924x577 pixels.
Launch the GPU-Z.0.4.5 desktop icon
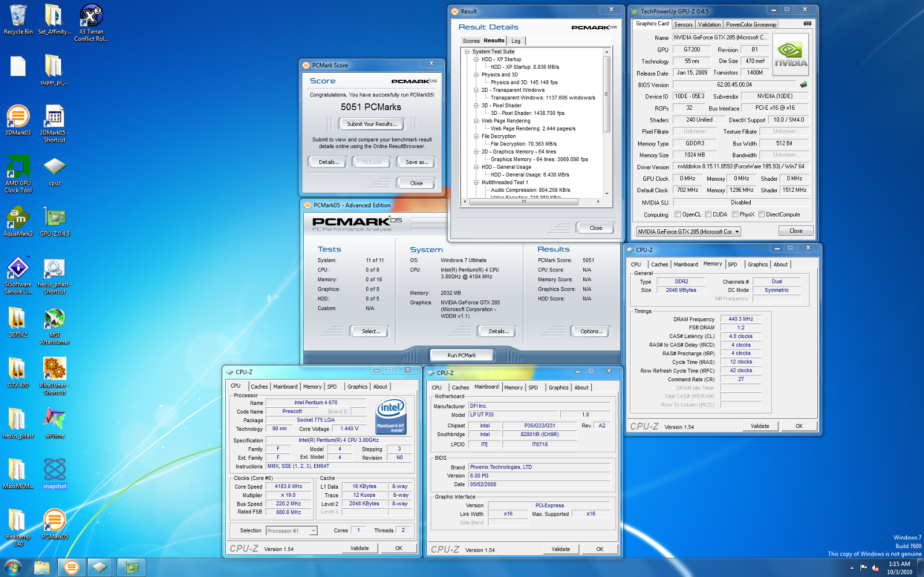pos(54,221)
